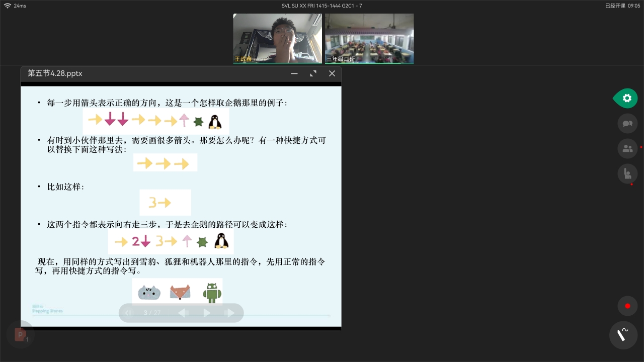Close the 第五节4.28.pptx window
644x362 pixels.
332,73
